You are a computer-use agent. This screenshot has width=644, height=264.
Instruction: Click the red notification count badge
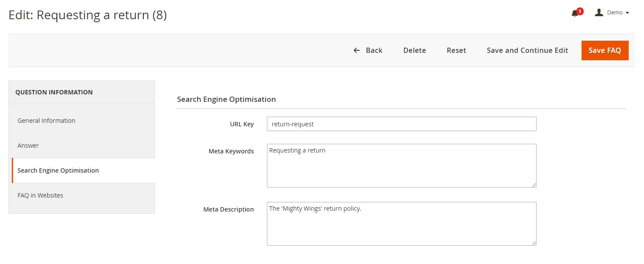click(x=580, y=11)
